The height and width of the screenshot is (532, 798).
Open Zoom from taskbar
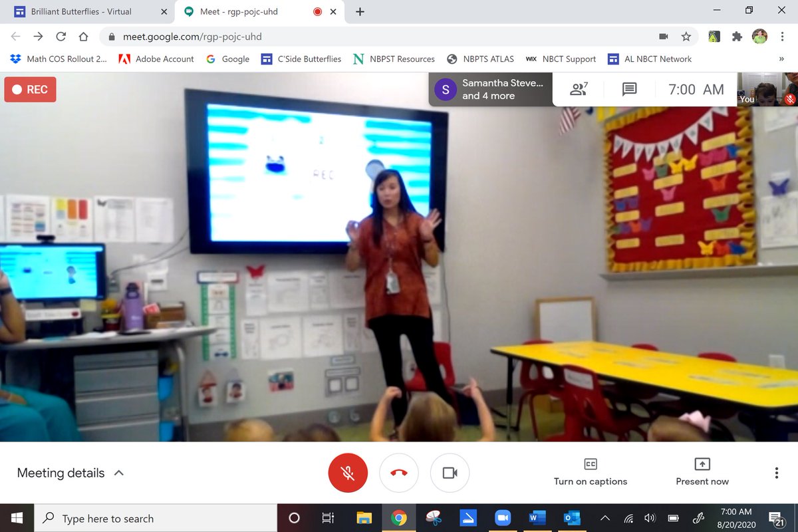(502, 518)
